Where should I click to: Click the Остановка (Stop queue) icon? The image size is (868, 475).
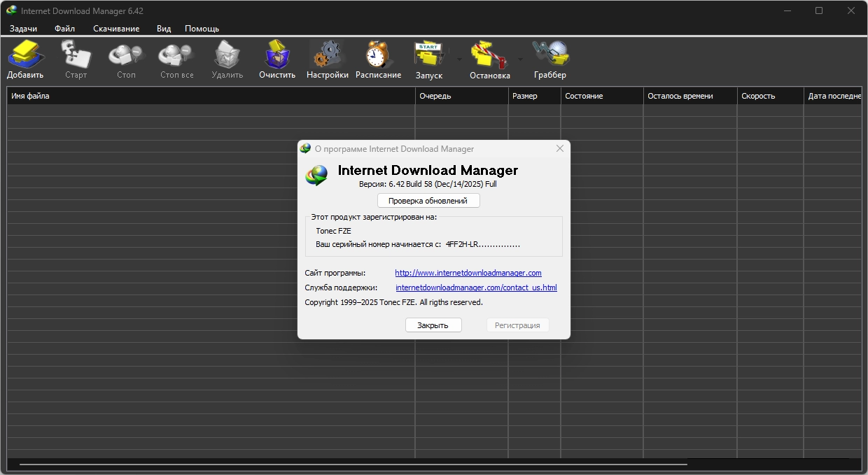click(x=489, y=59)
